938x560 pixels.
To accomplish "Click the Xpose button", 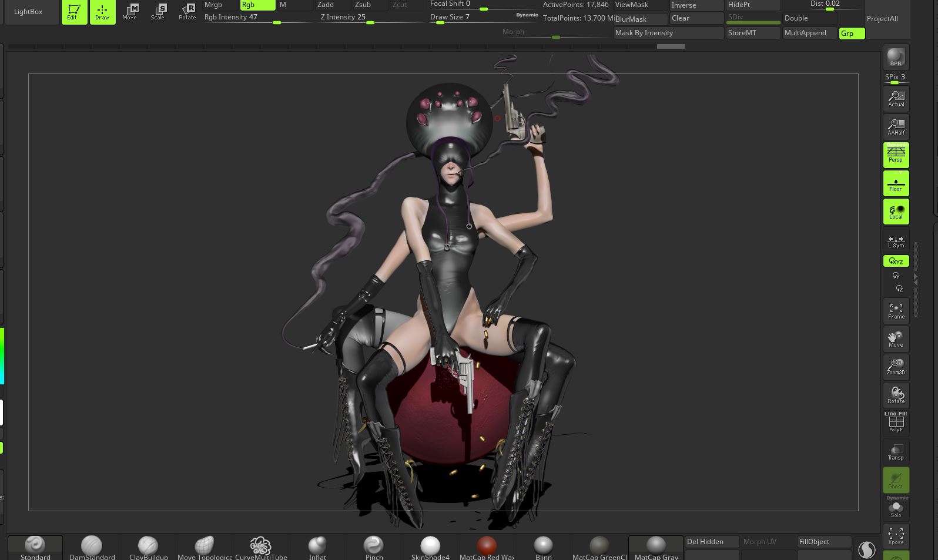I will pos(896,536).
